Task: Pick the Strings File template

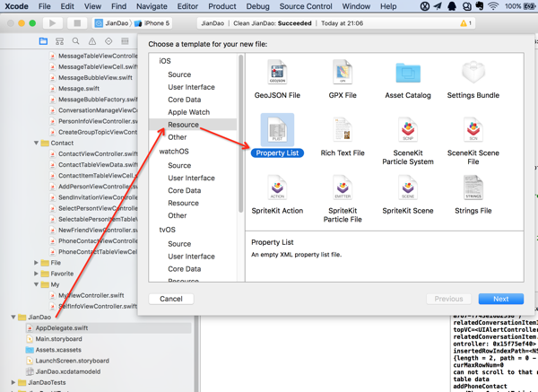Action: (x=473, y=195)
